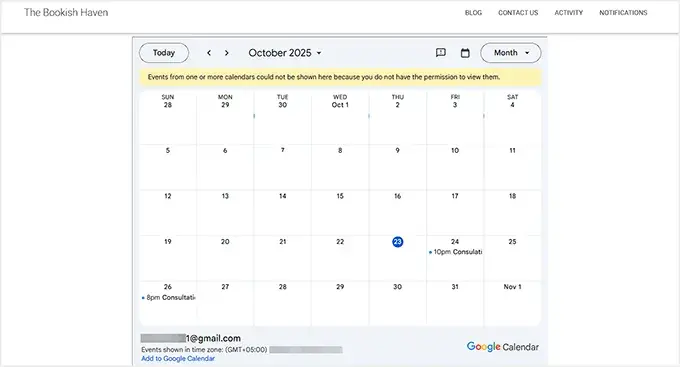This screenshot has height=367, width=680.
Task: Click Add to Google Calendar link
Action: 178,359
